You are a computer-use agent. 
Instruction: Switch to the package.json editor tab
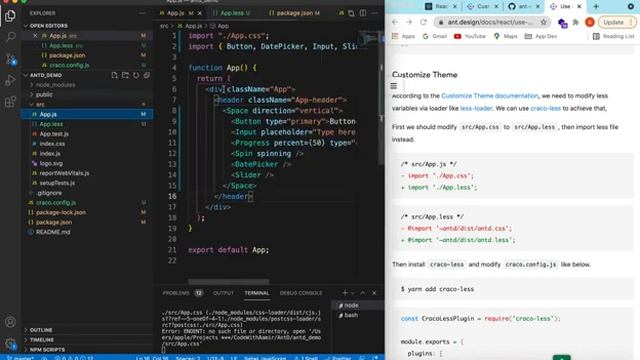[294, 13]
